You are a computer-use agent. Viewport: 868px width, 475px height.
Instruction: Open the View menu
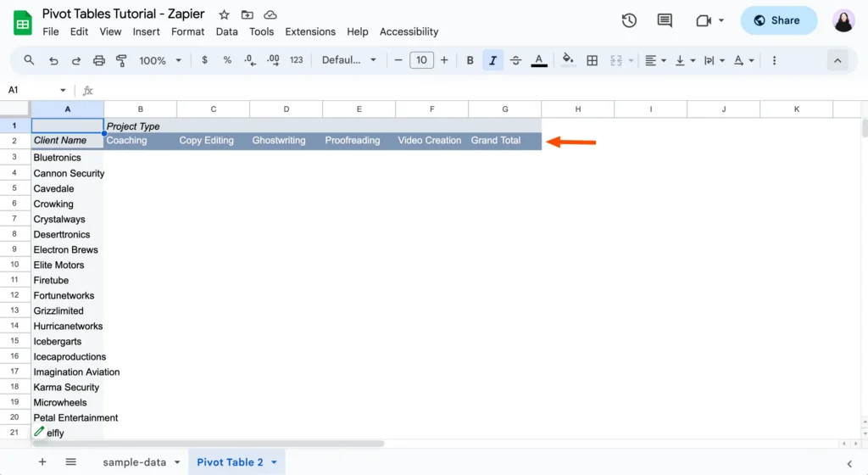click(x=110, y=31)
